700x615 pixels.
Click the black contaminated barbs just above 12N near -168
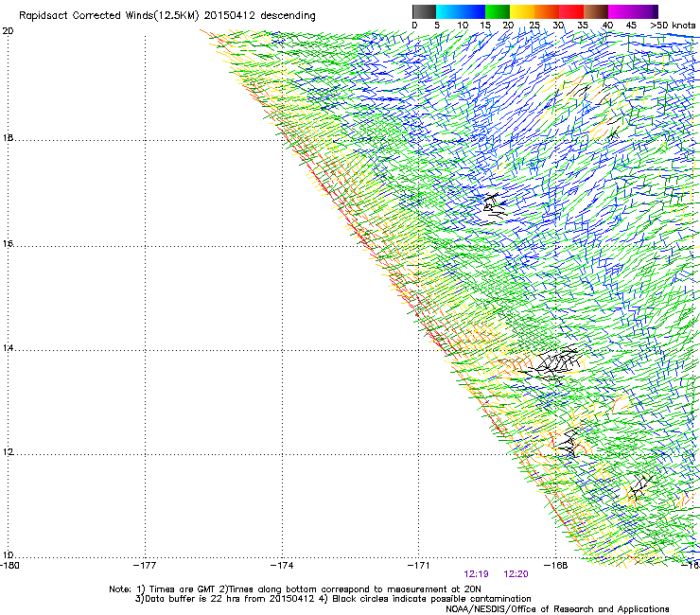[x=568, y=442]
